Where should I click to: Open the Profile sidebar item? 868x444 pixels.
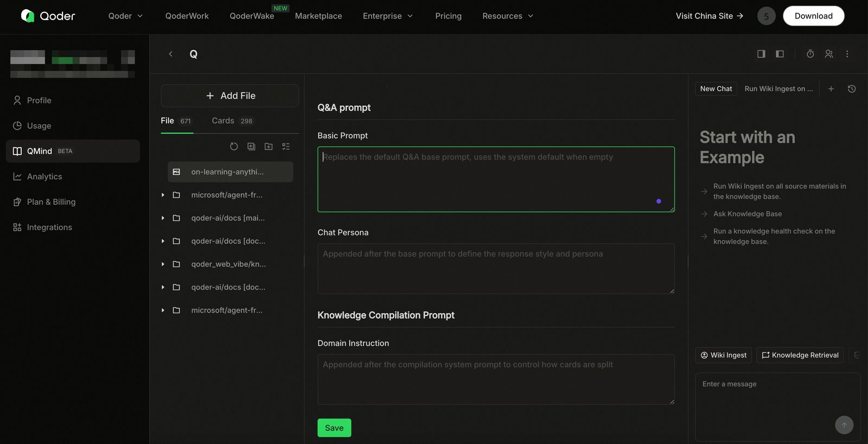click(73, 100)
